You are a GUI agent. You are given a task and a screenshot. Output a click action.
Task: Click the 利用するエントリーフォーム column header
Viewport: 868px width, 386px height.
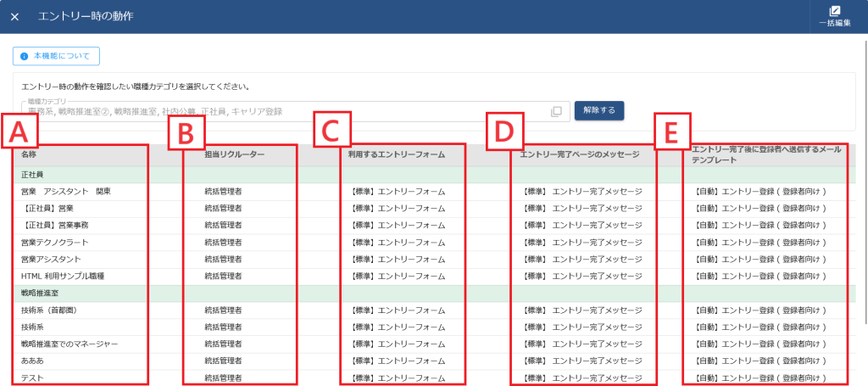click(x=397, y=155)
